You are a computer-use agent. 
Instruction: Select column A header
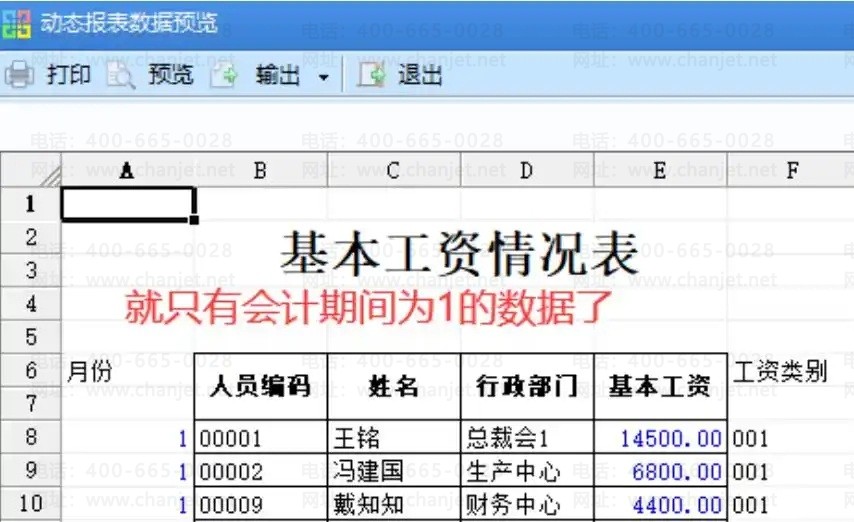[x=127, y=171]
